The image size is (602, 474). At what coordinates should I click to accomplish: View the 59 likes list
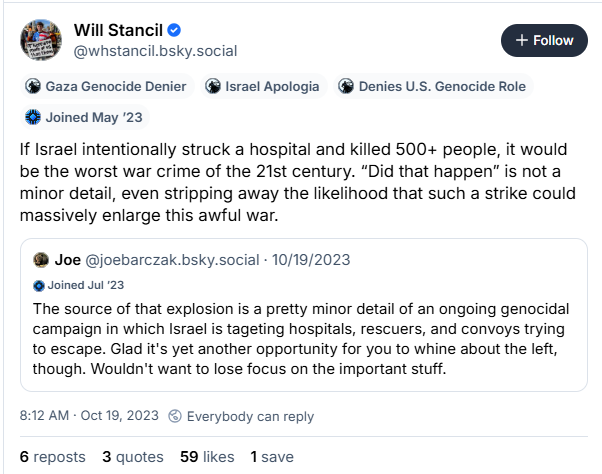(207, 457)
